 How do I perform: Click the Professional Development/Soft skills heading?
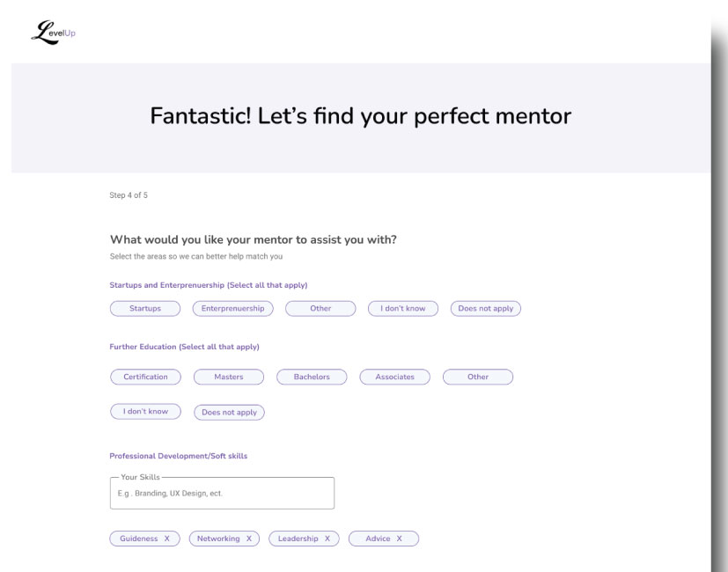(179, 456)
